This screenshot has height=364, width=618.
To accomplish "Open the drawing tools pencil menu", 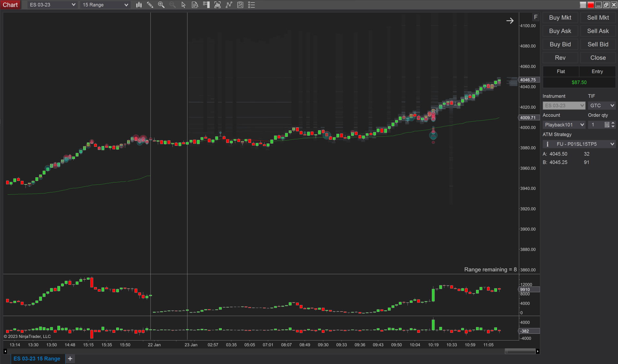I will click(150, 5).
